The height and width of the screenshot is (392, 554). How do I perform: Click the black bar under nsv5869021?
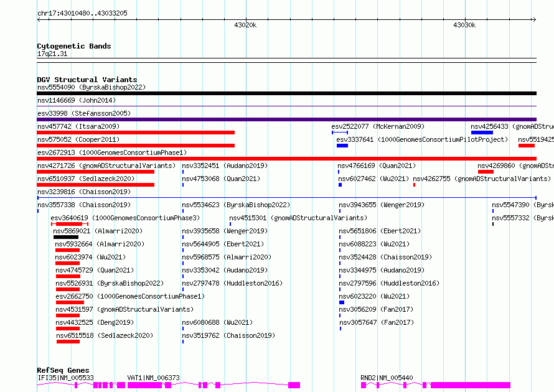point(66,237)
